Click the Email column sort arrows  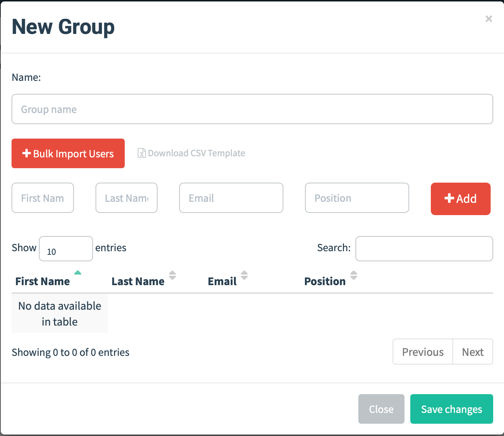tap(244, 275)
